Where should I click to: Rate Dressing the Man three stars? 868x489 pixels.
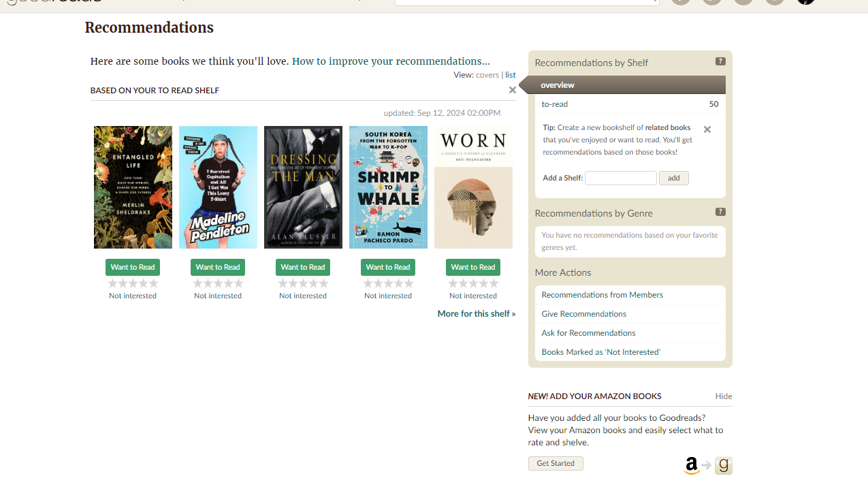[303, 283]
